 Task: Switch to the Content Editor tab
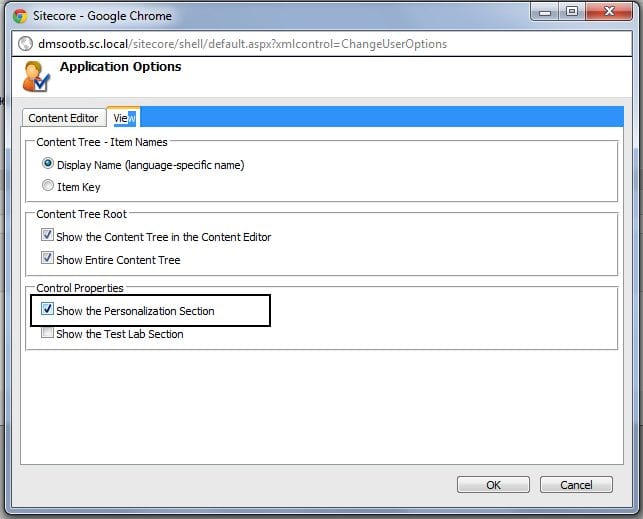pos(64,118)
